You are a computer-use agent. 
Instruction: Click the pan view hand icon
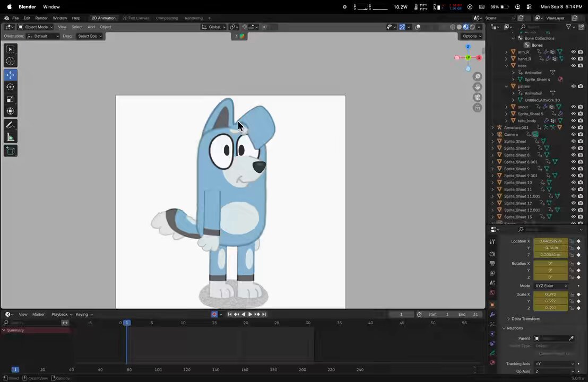click(478, 87)
